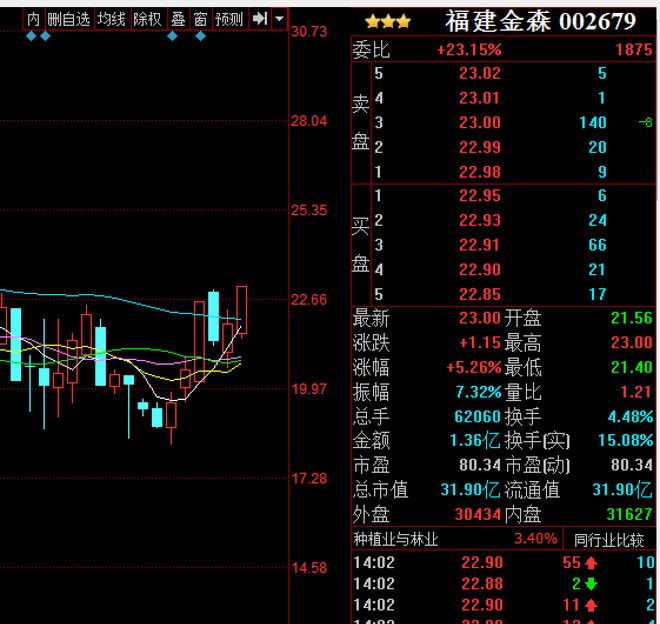Image resolution: width=660 pixels, height=624 pixels.
Task: Click the 换手(实) value 15.08%
Action: [x=625, y=441]
